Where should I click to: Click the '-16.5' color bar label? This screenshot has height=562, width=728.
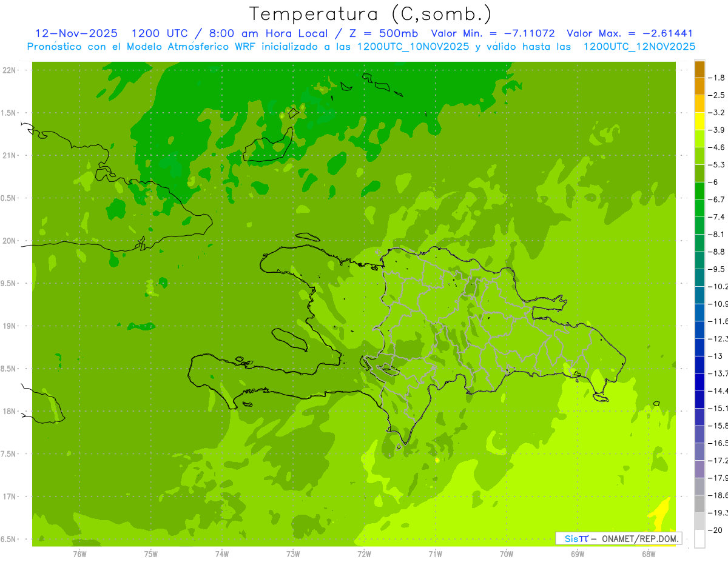[718, 443]
